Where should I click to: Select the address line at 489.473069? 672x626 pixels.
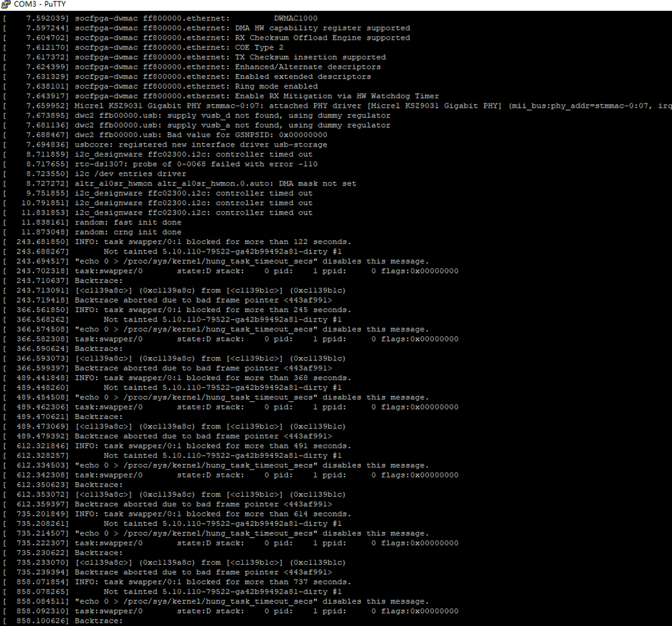(174, 426)
